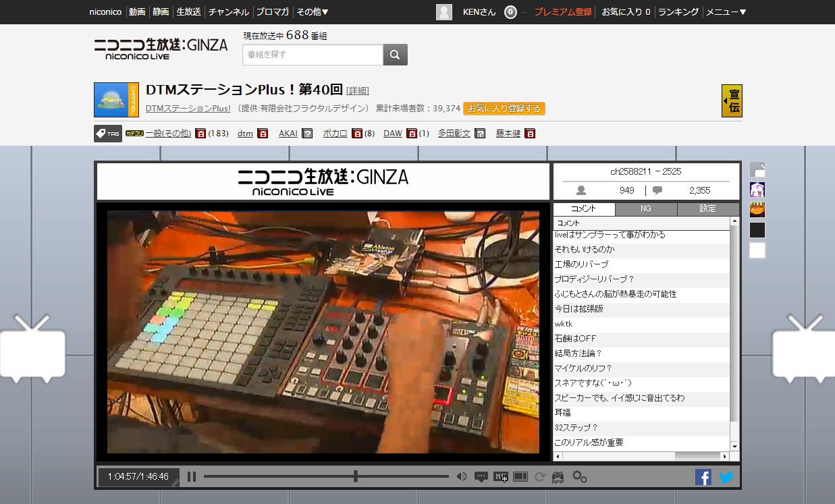835x504 pixels.
Task: Click the player reload arrow icon
Action: click(x=540, y=477)
